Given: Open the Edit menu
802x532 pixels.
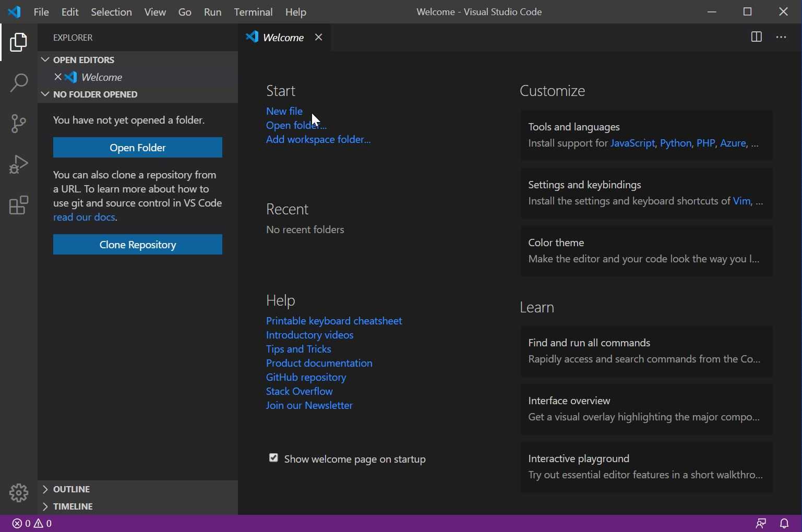Looking at the screenshot, I should click(x=70, y=11).
